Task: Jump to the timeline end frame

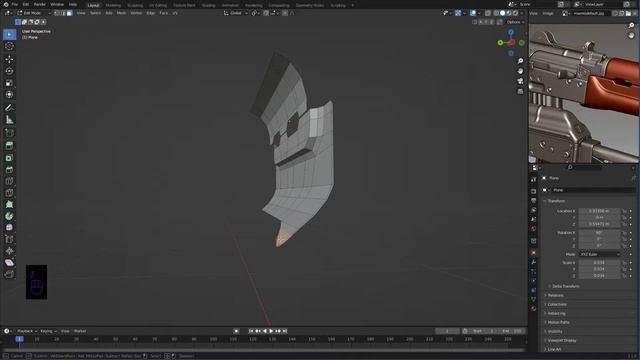Action: tap(285, 331)
